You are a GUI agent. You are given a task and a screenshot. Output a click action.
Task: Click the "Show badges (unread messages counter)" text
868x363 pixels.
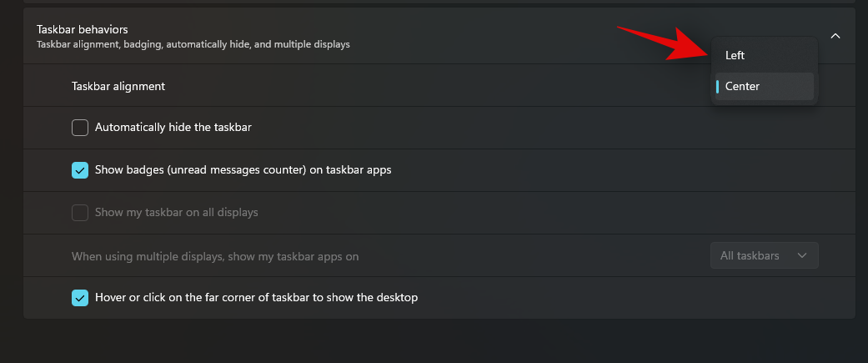click(x=243, y=170)
